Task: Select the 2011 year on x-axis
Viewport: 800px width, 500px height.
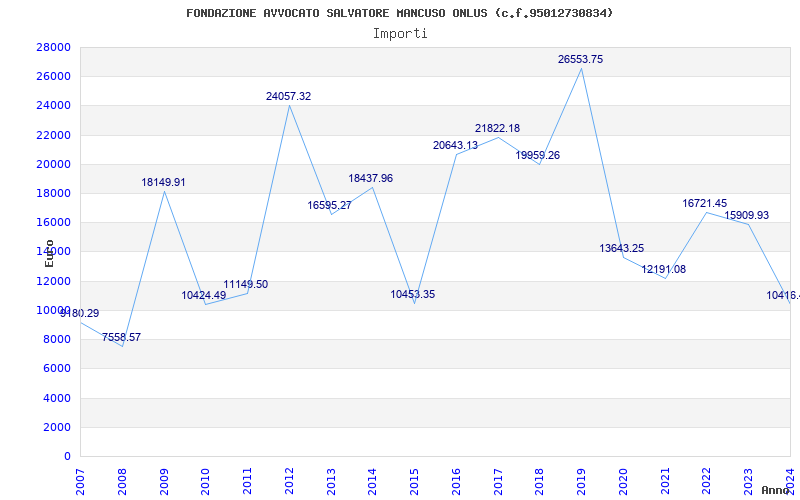Action: coord(247,482)
